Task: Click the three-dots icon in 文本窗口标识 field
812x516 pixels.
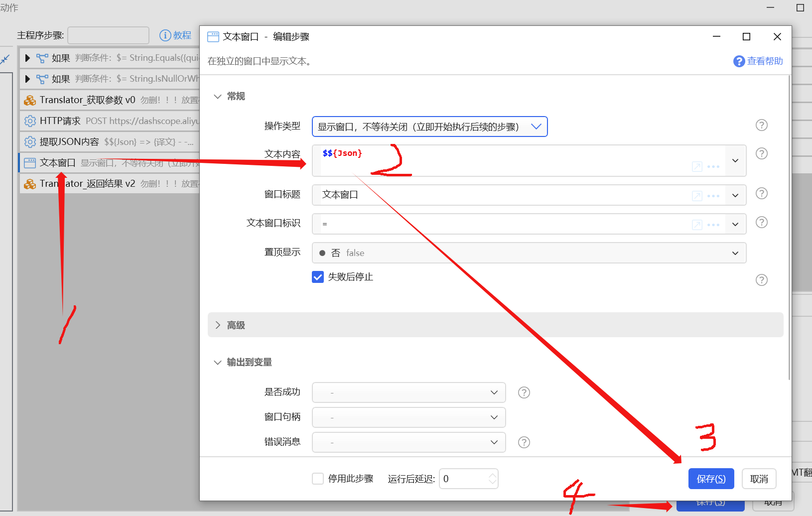Action: point(713,225)
